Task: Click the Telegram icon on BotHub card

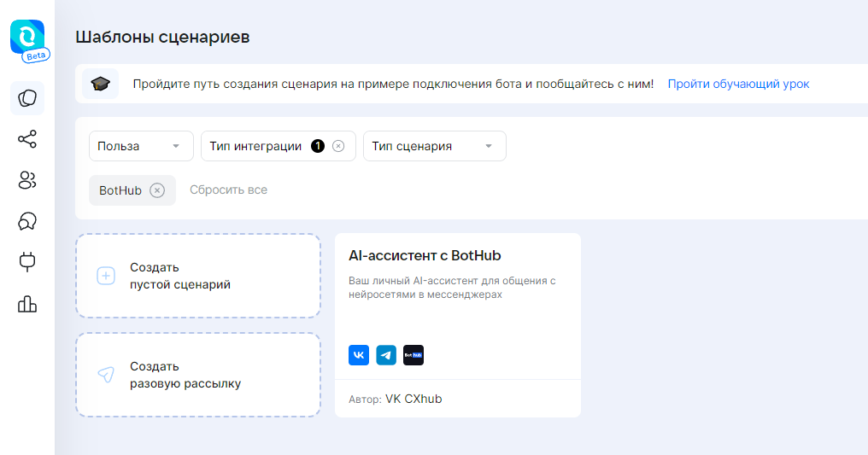Action: click(386, 355)
